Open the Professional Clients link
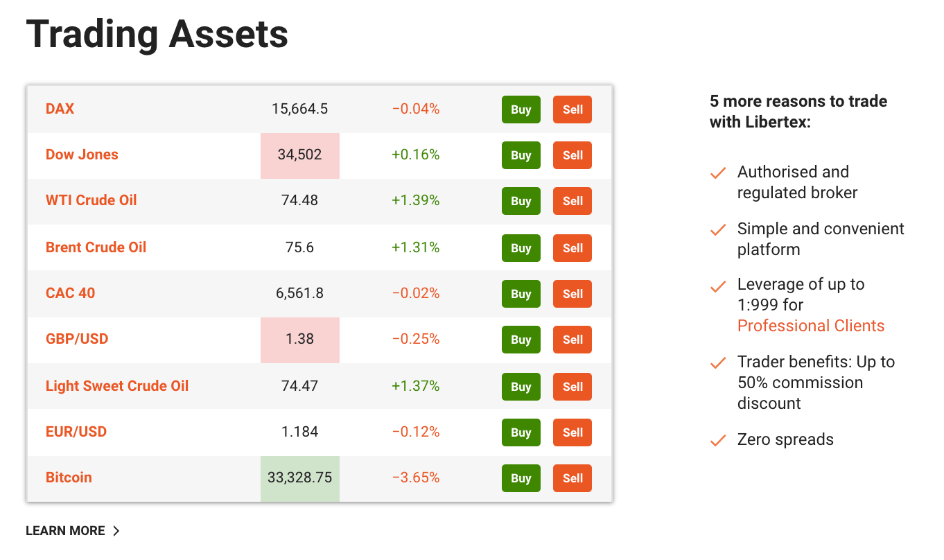 (811, 326)
